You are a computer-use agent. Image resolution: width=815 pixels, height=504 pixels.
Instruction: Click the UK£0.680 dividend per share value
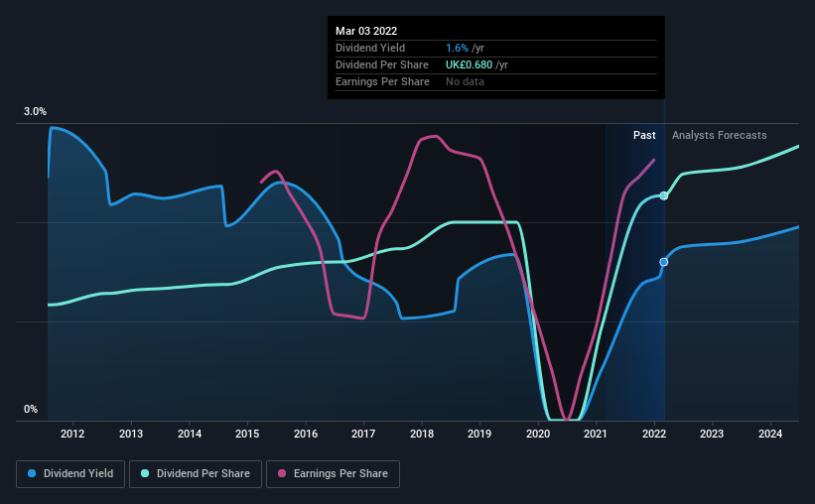pos(469,64)
